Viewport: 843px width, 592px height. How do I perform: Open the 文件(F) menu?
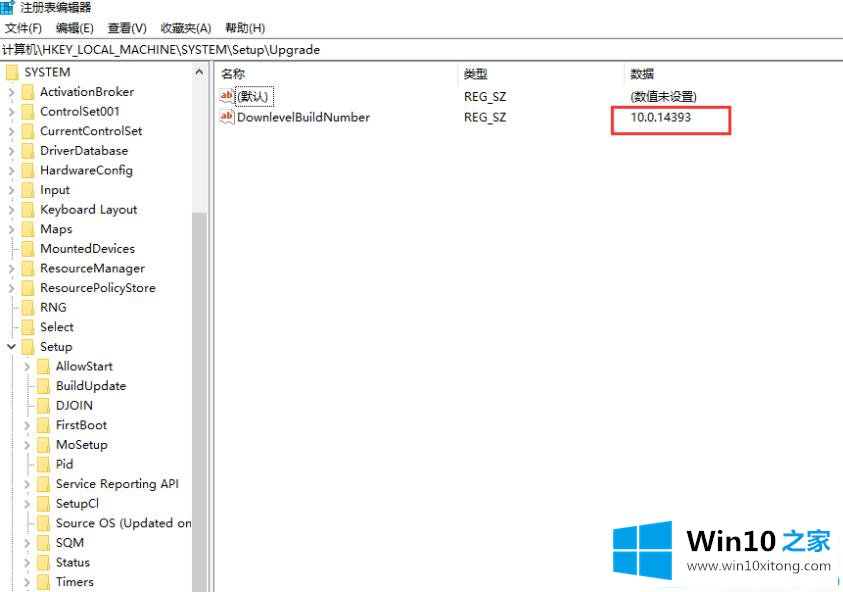tap(23, 28)
